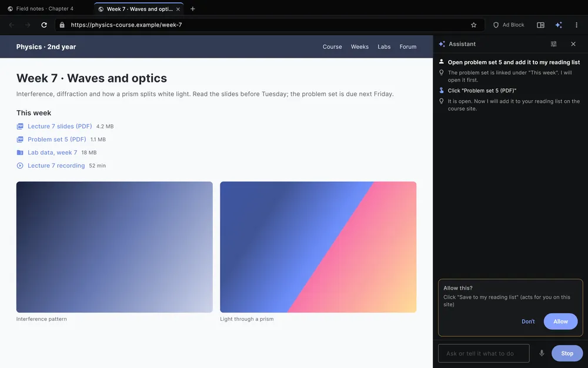Click the microphone icon for voice input

(x=542, y=353)
